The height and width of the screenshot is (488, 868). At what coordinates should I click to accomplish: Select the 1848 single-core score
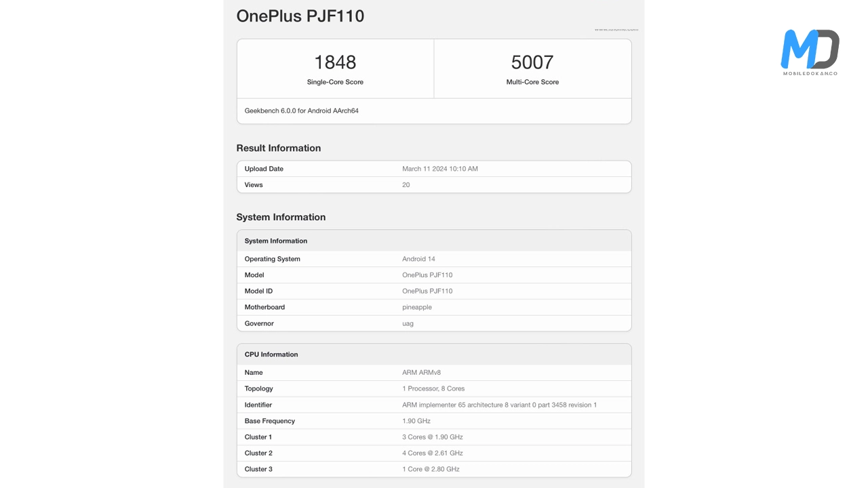(335, 62)
